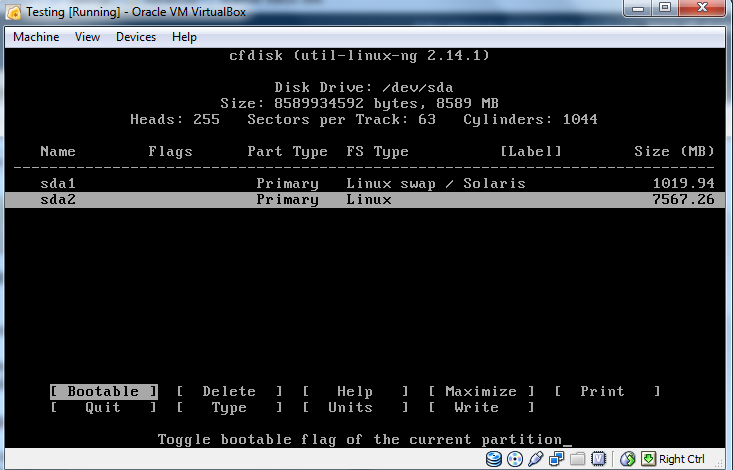The height and width of the screenshot is (470, 733).
Task: Click the optical CD/DVD drive status icon
Action: [x=515, y=459]
